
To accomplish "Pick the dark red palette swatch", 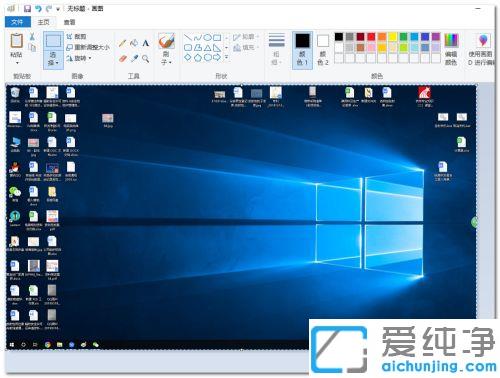I will [x=360, y=37].
